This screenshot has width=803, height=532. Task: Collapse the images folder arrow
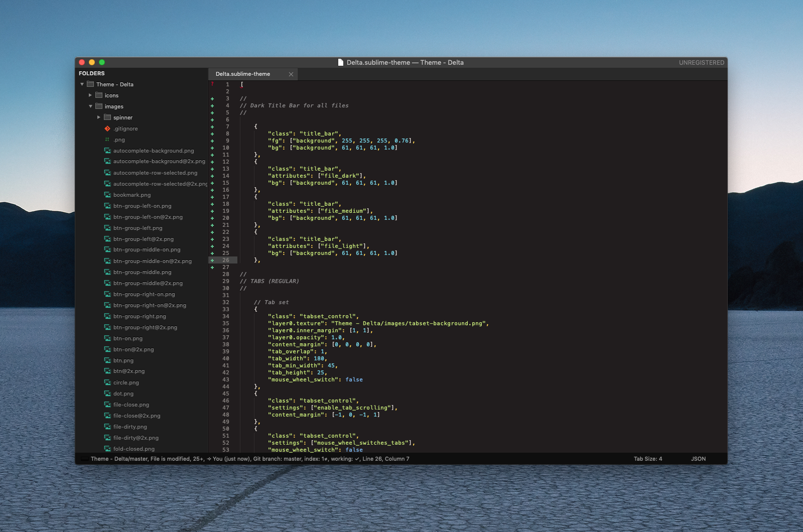coord(90,106)
